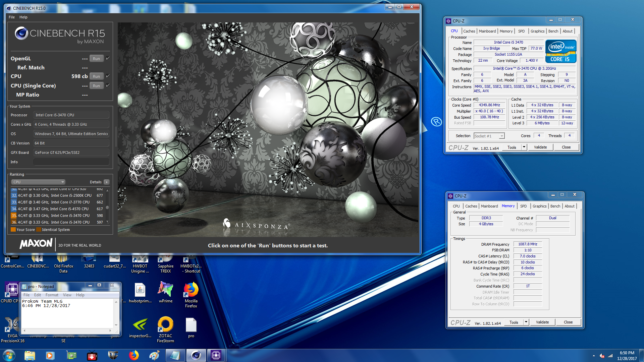Click Validate in upper CPU-Z window

point(540,147)
